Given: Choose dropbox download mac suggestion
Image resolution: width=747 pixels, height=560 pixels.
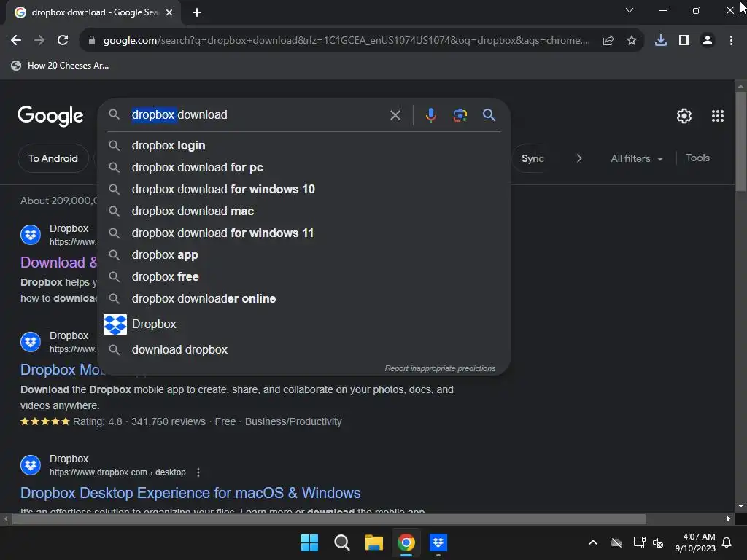Looking at the screenshot, I should [304, 211].
